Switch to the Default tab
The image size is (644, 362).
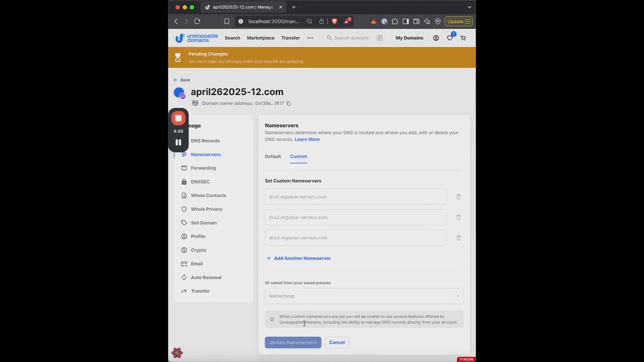click(x=273, y=156)
